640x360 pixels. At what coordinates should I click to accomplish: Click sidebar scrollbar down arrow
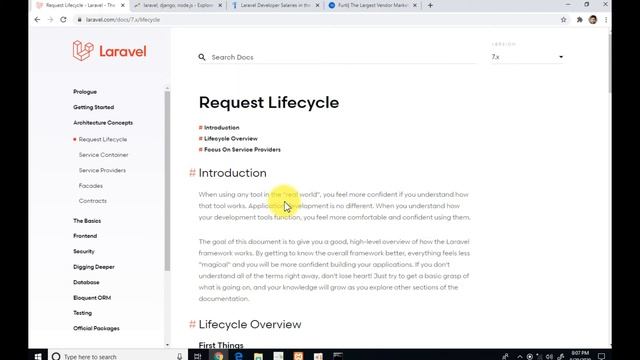pyautogui.click(x=167, y=345)
